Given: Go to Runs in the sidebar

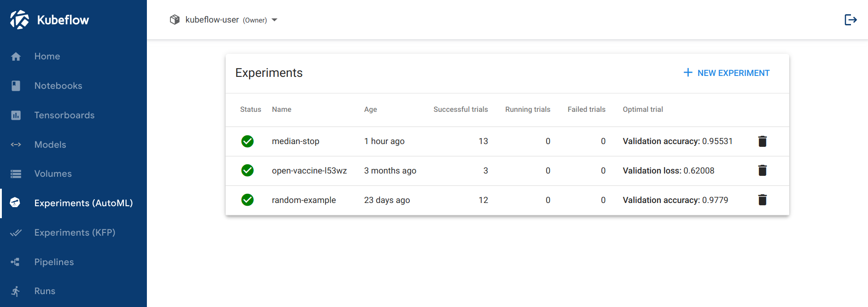Looking at the screenshot, I should pos(45,291).
